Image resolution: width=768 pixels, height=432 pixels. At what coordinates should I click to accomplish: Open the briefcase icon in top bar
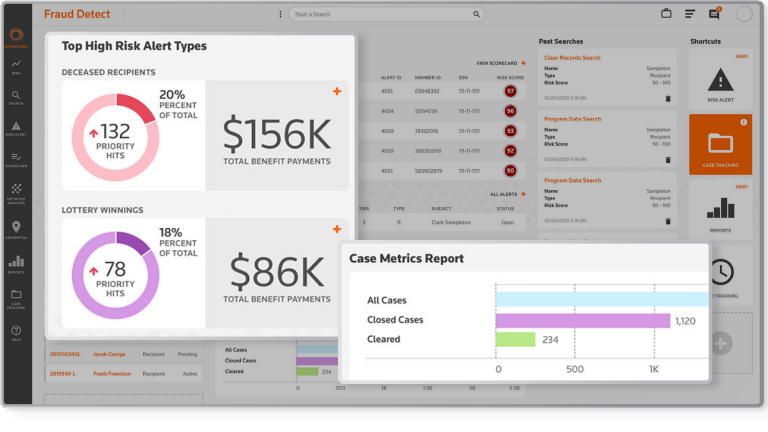pos(666,14)
